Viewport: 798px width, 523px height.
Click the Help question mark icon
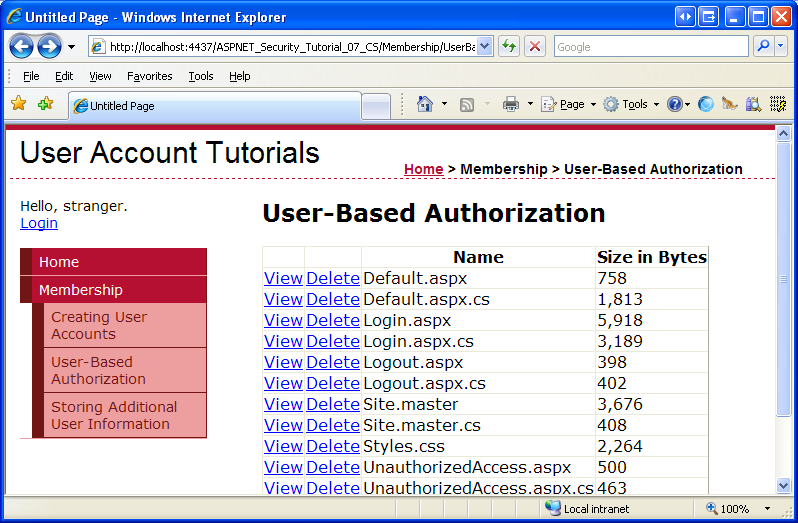[x=674, y=104]
